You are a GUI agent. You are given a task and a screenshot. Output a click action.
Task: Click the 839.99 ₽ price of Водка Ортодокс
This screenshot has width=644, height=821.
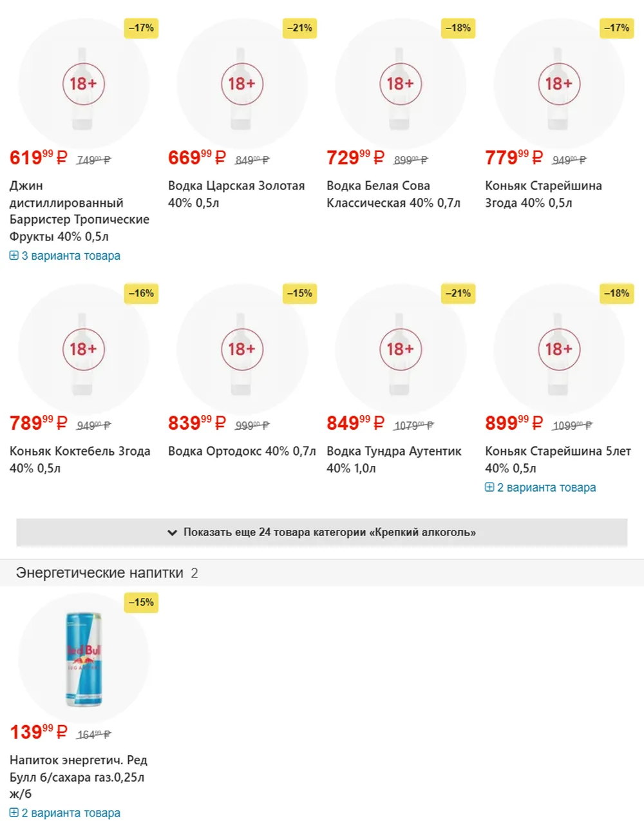pos(197,423)
